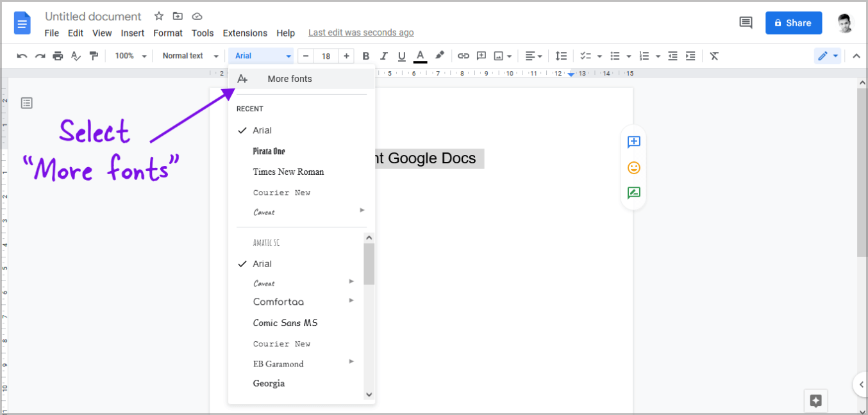The image size is (868, 415).
Task: Open the text alignment dropdown
Action: click(534, 56)
